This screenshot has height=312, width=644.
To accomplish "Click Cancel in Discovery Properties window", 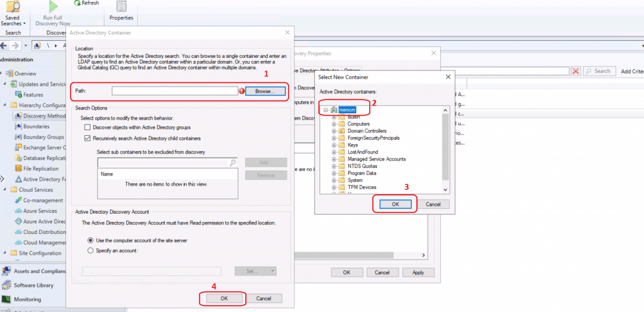I will 382,272.
